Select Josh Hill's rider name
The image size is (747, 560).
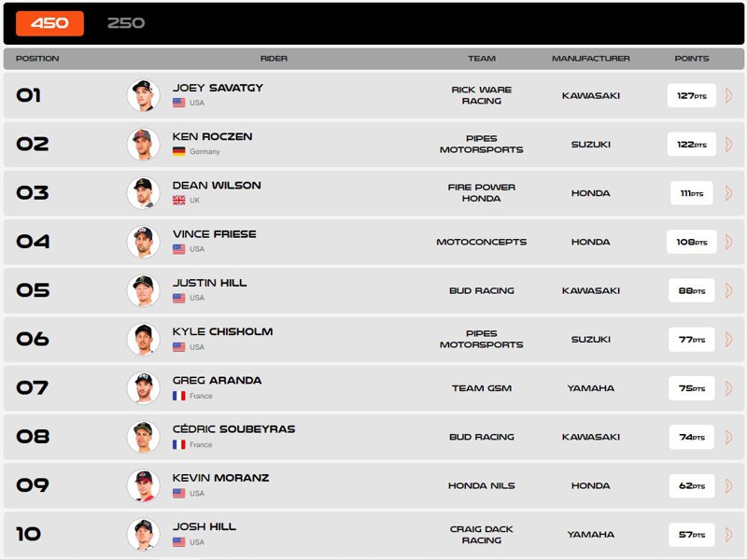204,526
